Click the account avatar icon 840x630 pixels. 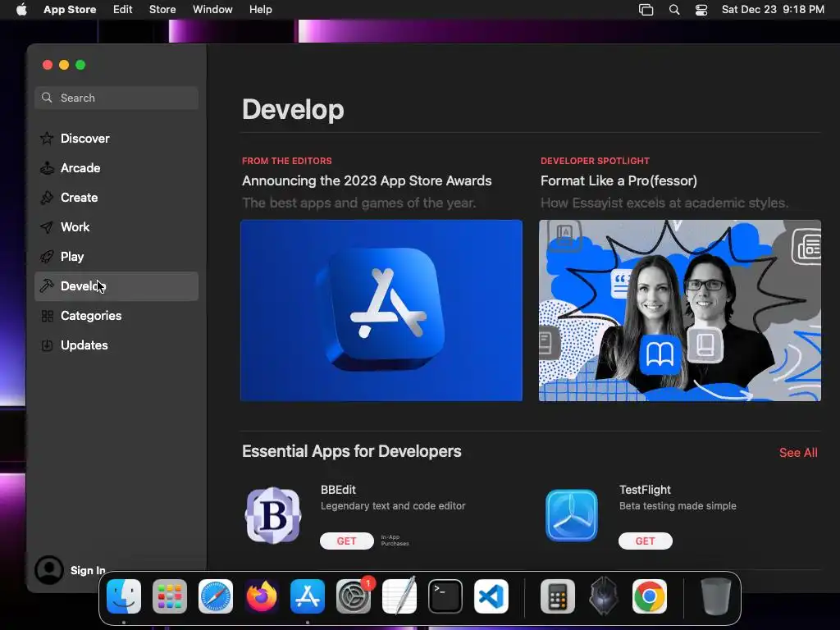tap(48, 570)
